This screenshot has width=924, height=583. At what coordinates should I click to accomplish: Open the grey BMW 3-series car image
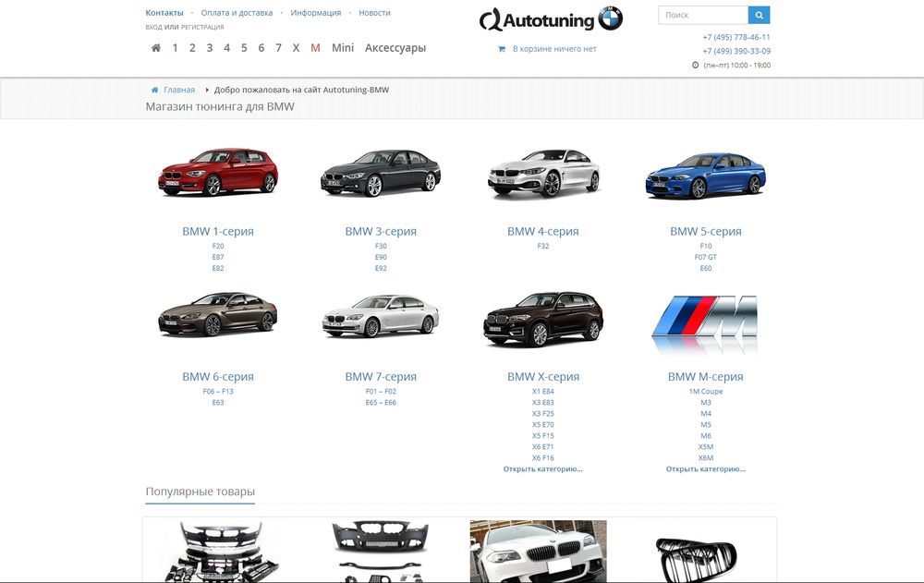tap(381, 174)
